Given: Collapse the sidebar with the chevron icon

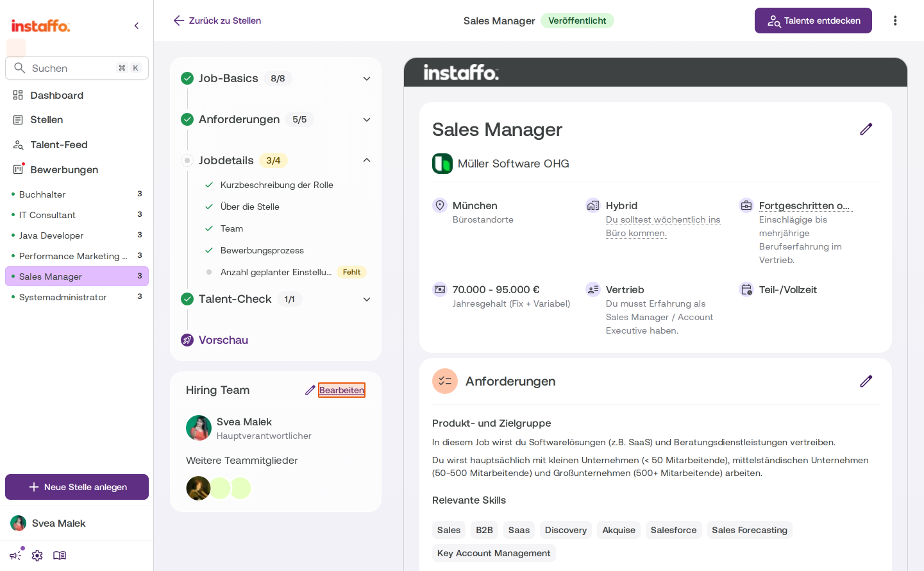Looking at the screenshot, I should [x=137, y=26].
